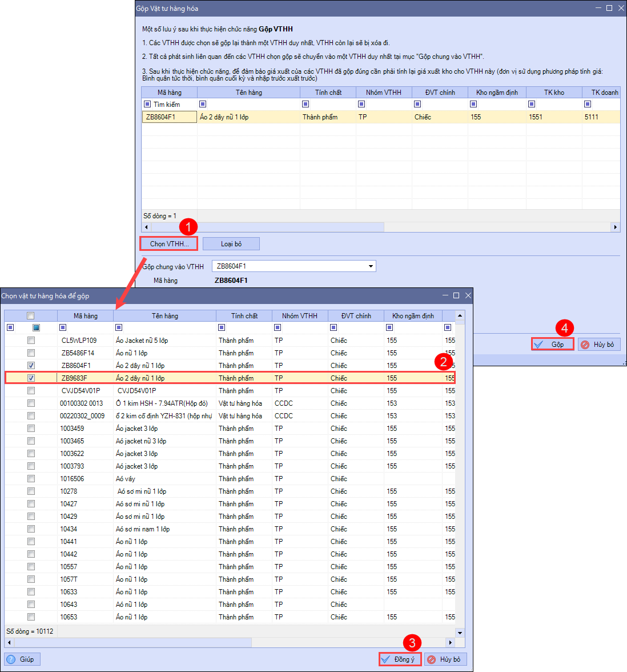
Task: Click the Chọn VTHH... button
Action: point(169,244)
